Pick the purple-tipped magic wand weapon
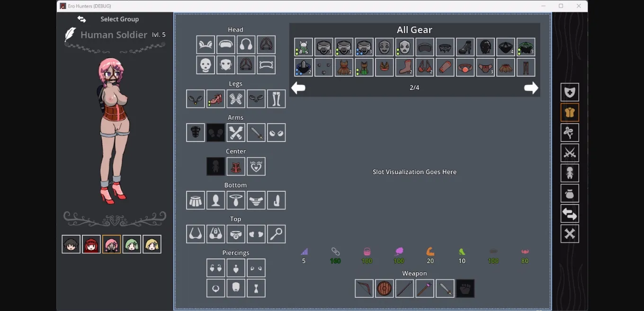Screen dimensions: 644x311 click(425, 288)
